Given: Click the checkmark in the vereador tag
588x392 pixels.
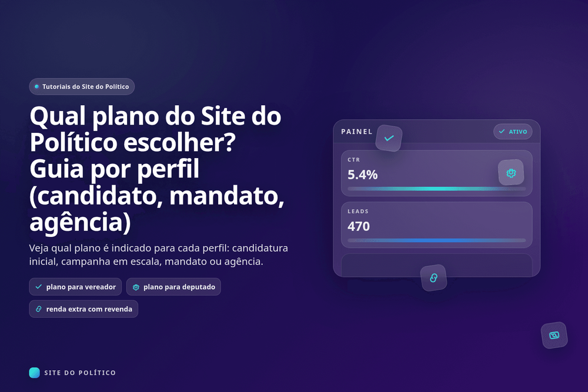Looking at the screenshot, I should (39, 287).
